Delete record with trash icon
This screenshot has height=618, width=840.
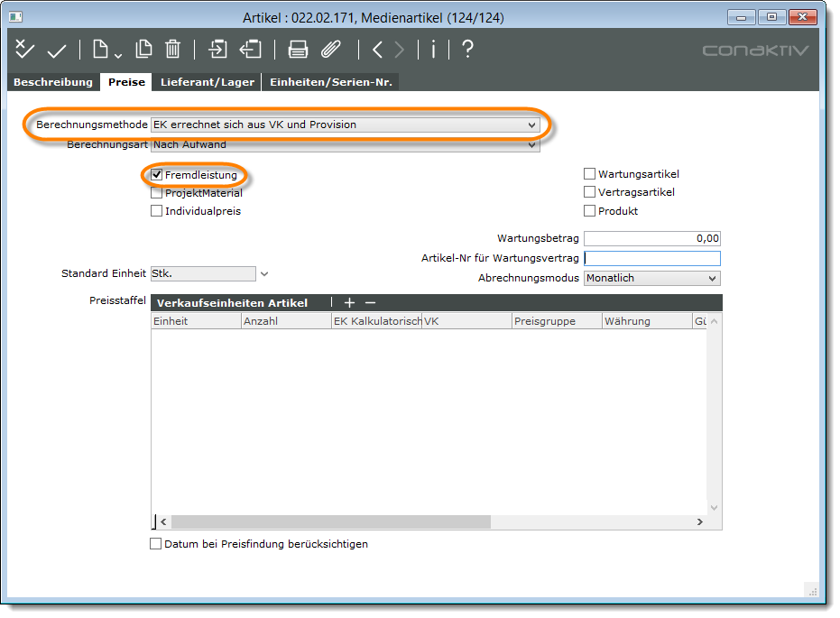click(173, 50)
